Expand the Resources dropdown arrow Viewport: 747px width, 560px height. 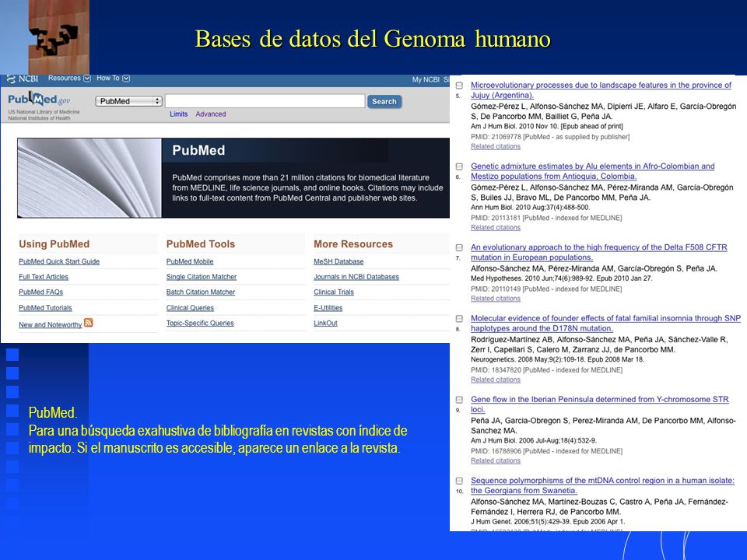(x=87, y=79)
